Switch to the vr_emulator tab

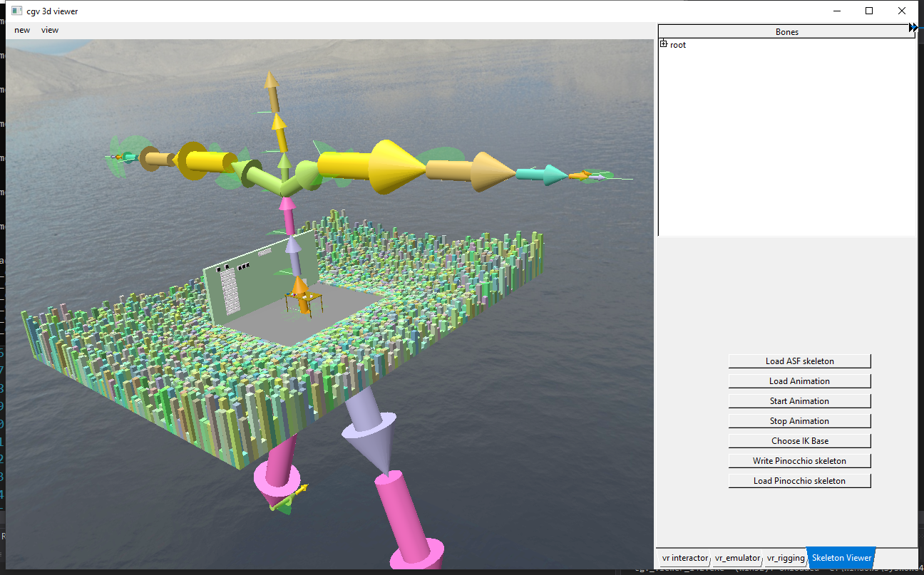[737, 558]
